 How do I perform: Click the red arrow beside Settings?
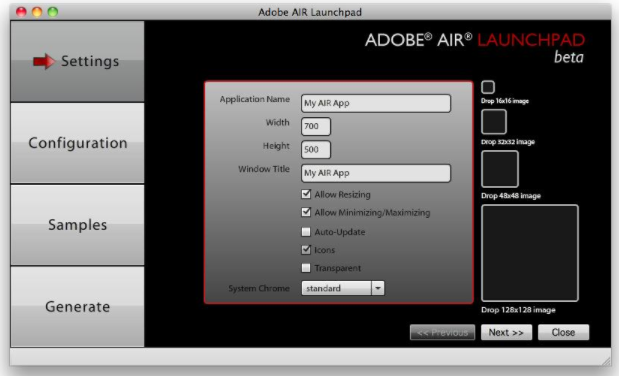[x=44, y=61]
